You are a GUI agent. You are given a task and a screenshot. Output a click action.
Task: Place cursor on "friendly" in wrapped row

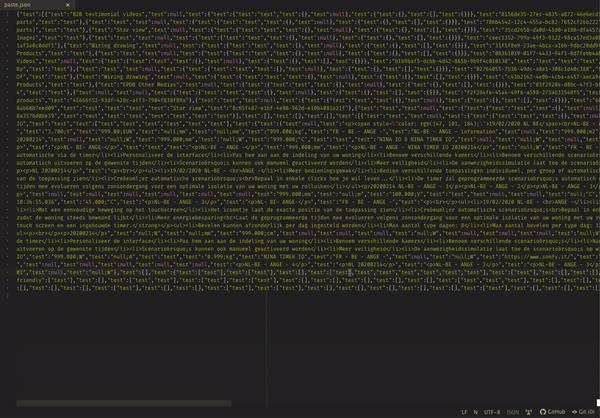[x=29, y=280]
